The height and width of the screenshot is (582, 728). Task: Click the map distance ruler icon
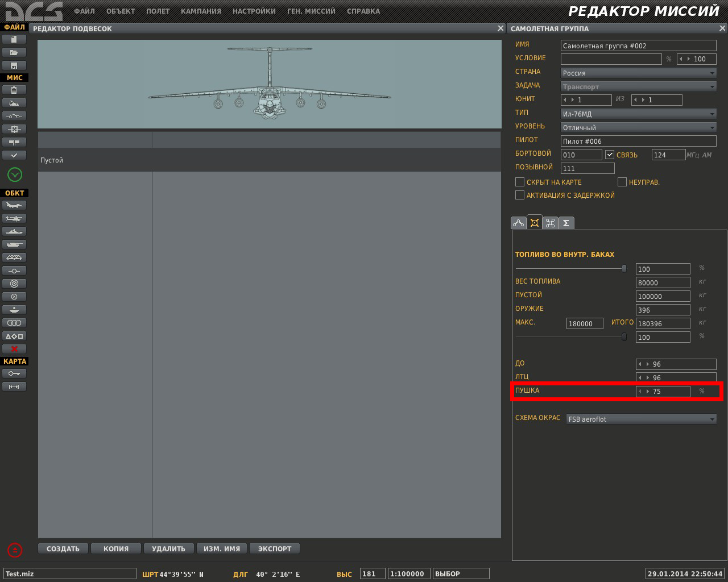pos(14,386)
